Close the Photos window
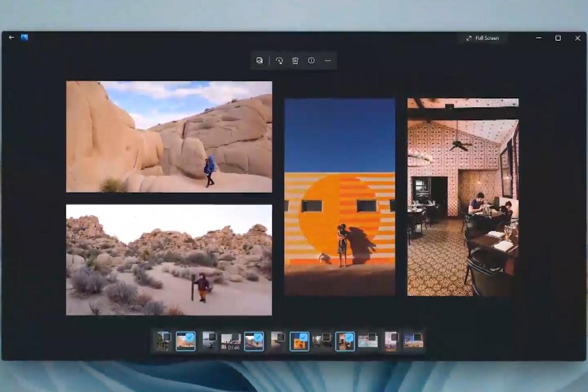The height and width of the screenshot is (392, 588). [x=578, y=38]
